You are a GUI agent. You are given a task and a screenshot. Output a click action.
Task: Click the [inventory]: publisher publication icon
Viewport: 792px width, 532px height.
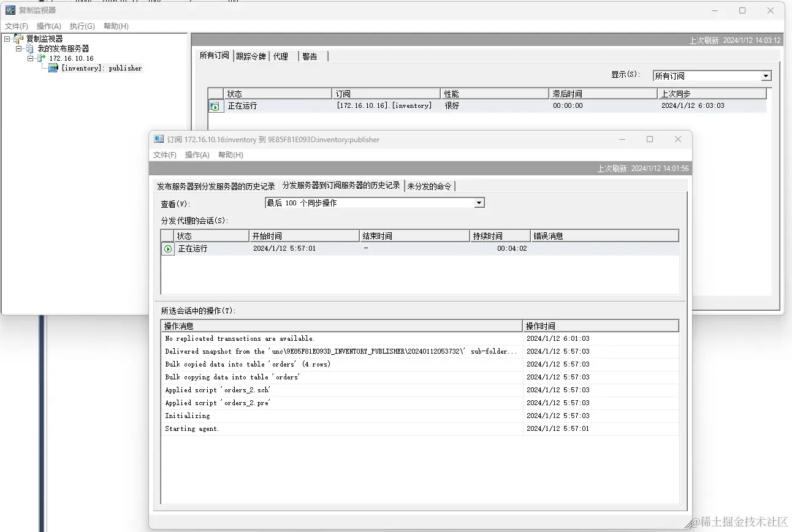point(54,68)
